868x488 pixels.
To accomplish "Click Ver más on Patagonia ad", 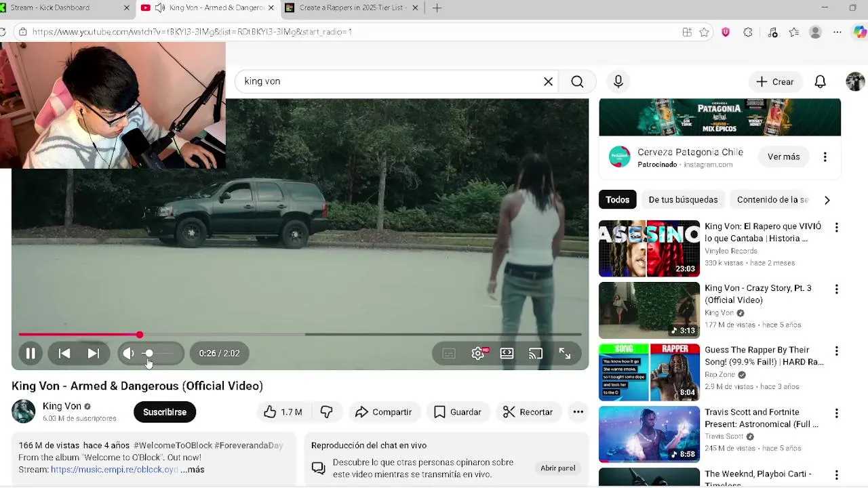I will tap(783, 157).
